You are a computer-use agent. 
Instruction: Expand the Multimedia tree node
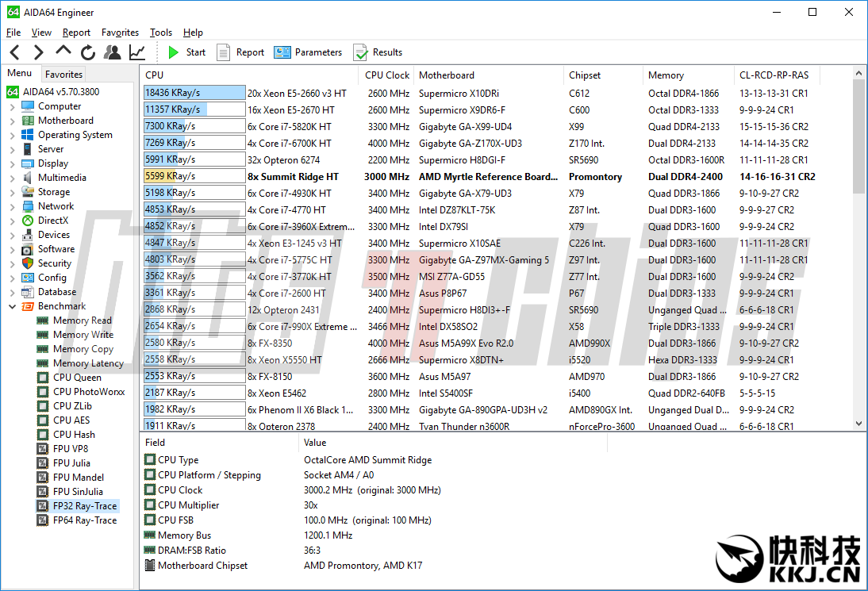tap(12, 178)
